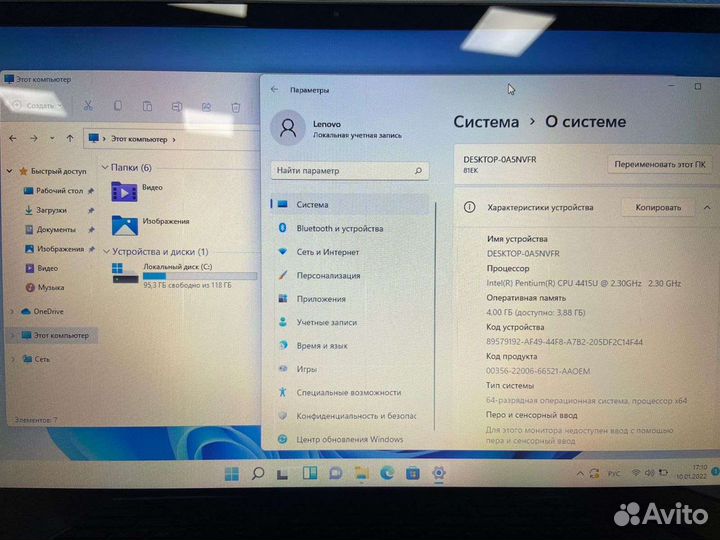Select Локальный диск (C:) drive icon
Screen dimensions: 720x540
tap(125, 273)
